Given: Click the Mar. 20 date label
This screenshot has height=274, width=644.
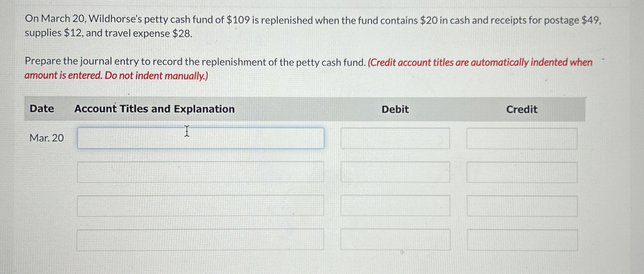Looking at the screenshot, I should [x=46, y=138].
